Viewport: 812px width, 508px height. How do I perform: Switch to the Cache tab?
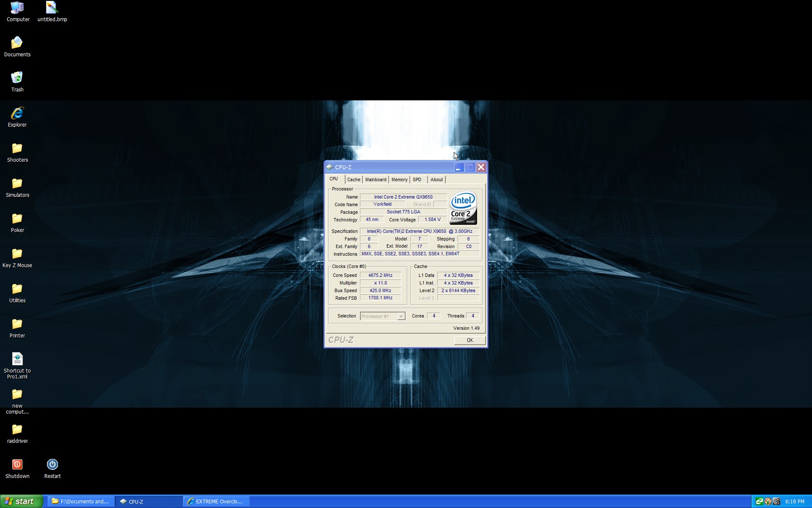(x=354, y=180)
